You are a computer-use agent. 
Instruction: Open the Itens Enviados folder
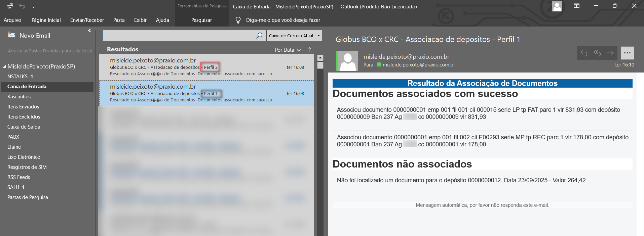47,107
